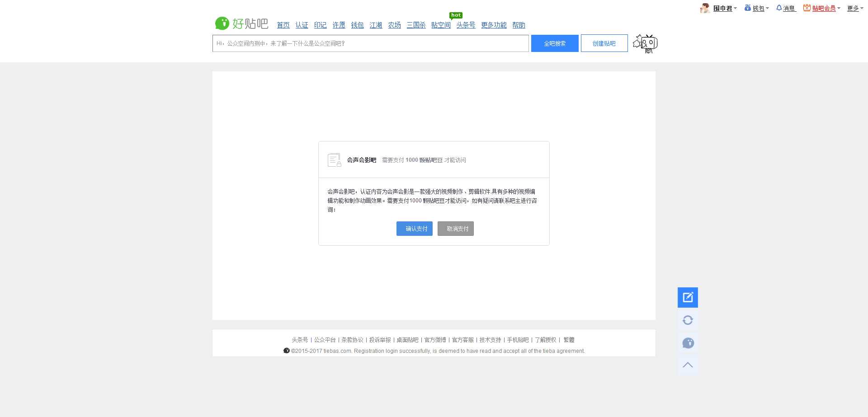Click the refresh floating icon
868x417 pixels.
click(x=688, y=320)
